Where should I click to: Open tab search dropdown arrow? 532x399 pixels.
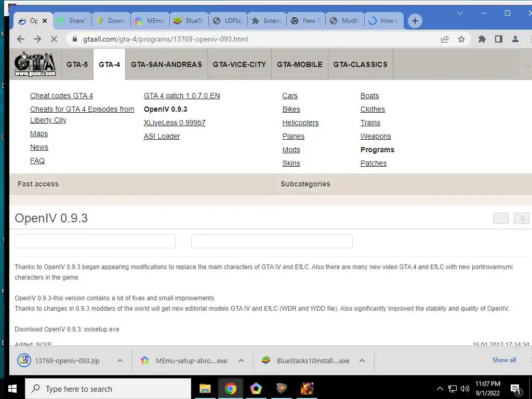(459, 13)
